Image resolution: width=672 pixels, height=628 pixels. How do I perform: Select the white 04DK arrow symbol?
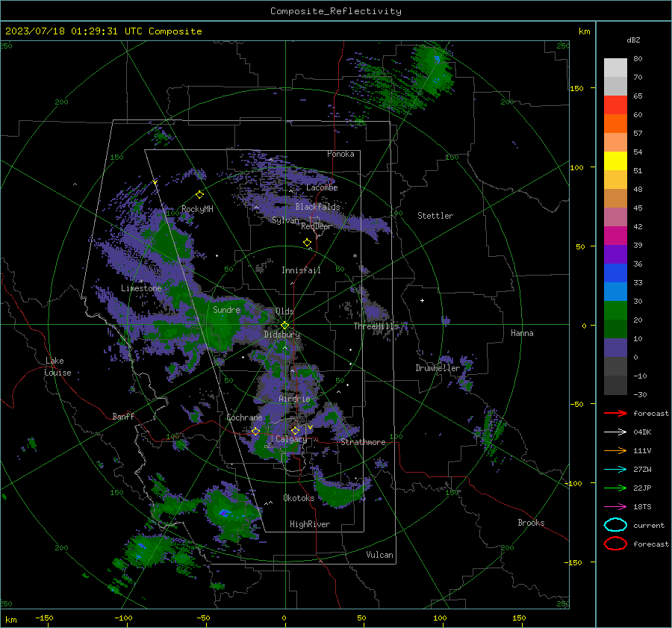615,432
